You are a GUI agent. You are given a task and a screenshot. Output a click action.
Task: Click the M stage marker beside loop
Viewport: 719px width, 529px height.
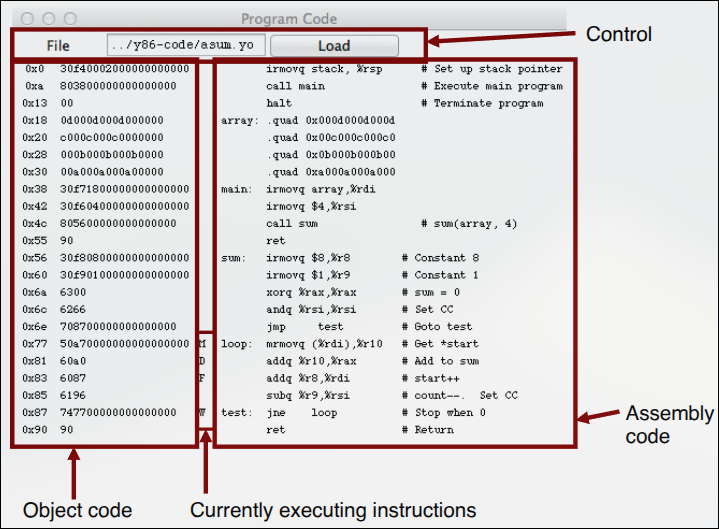[x=202, y=344]
